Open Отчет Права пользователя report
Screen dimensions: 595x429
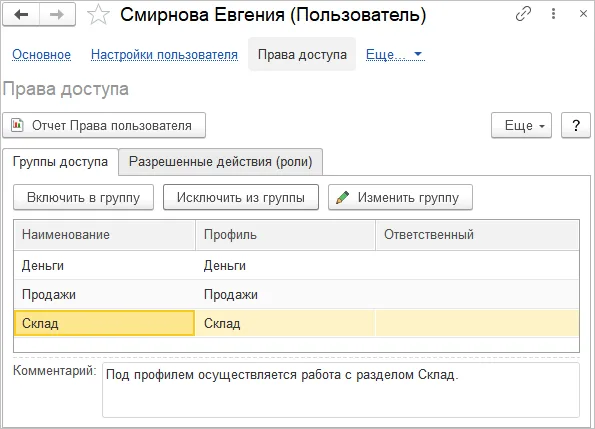(104, 125)
